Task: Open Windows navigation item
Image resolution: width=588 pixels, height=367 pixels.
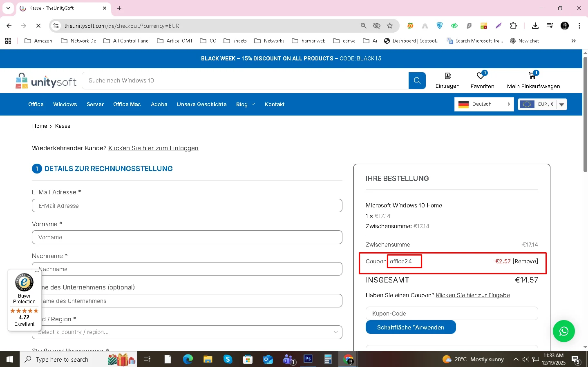Action: tap(65, 104)
